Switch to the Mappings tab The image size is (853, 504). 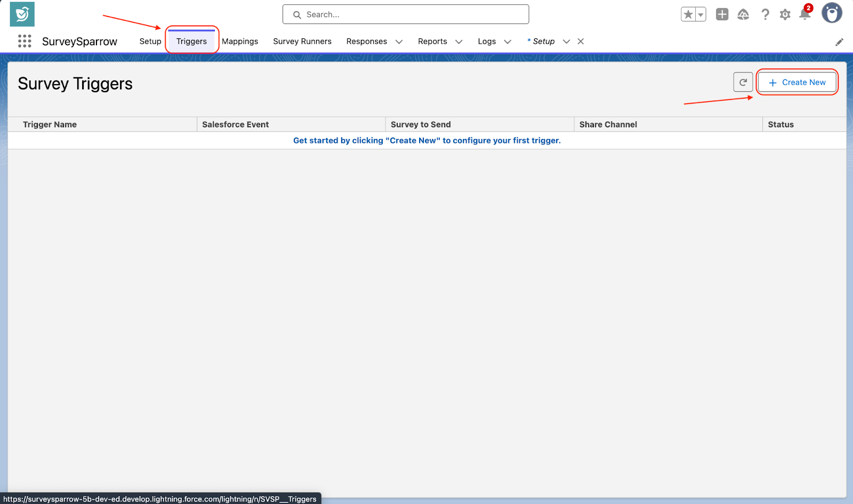coord(240,42)
